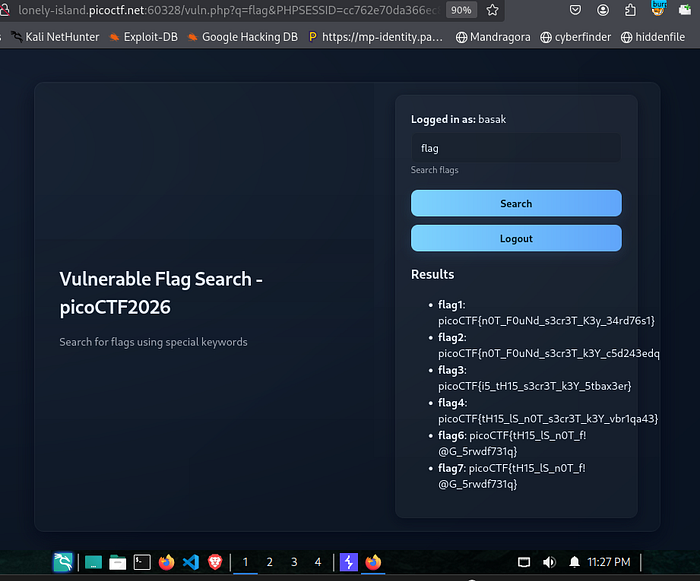Viewport: 700px width, 581px height.
Task: Open the file manager taskbar icon
Action: (117, 562)
